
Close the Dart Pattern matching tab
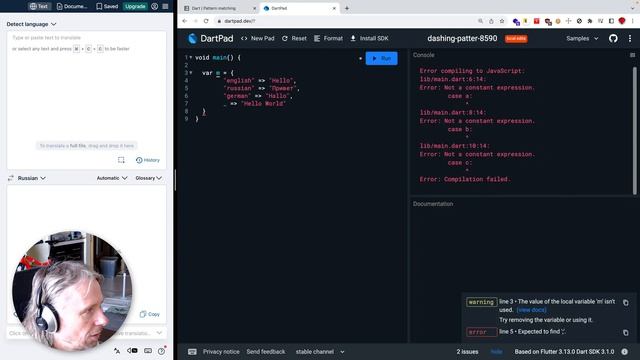[x=254, y=8]
